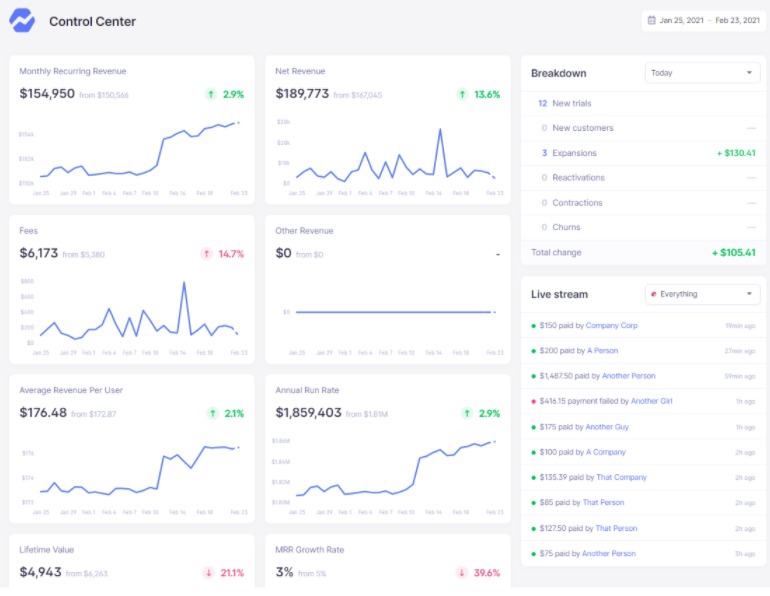Screen dimensions: 770x596
Task: Click the red down arrow on Lifetime Value
Action: point(207,573)
